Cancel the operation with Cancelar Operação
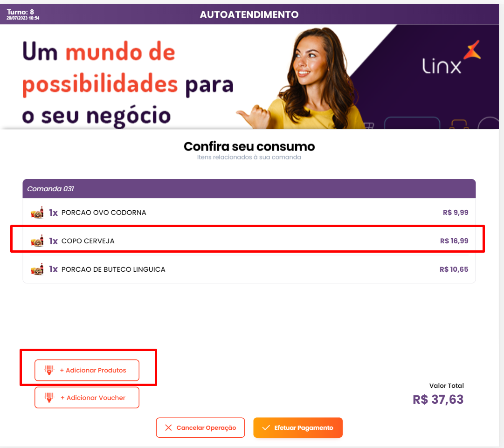Image resolution: width=504 pixels, height=448 pixels. (x=200, y=427)
